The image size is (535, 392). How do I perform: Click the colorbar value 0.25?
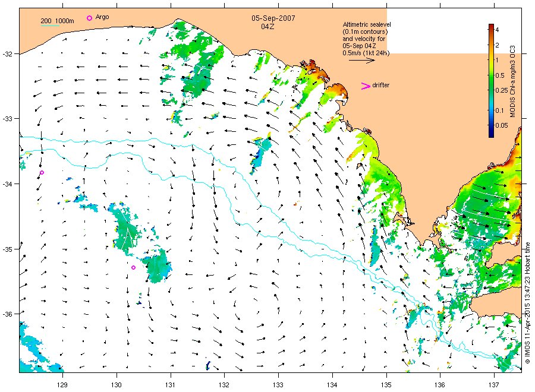502,90
